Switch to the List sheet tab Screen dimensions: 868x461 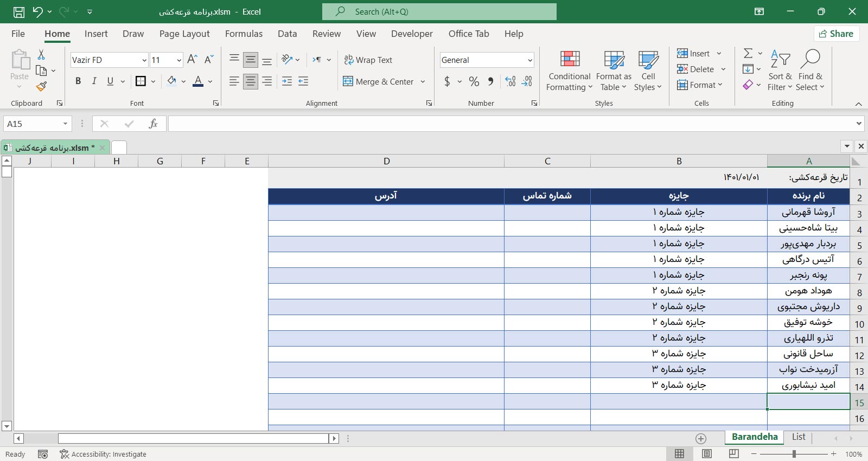799,437
